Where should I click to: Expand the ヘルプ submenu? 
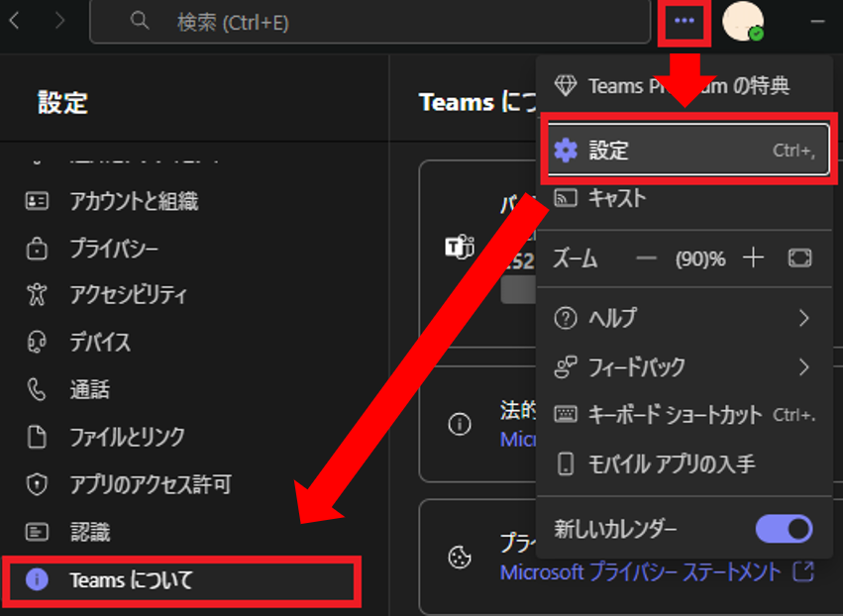pyautogui.click(x=684, y=318)
